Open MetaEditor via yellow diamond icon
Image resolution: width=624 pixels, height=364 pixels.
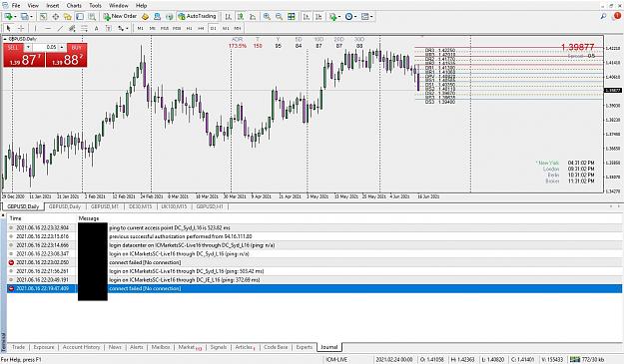pos(145,17)
